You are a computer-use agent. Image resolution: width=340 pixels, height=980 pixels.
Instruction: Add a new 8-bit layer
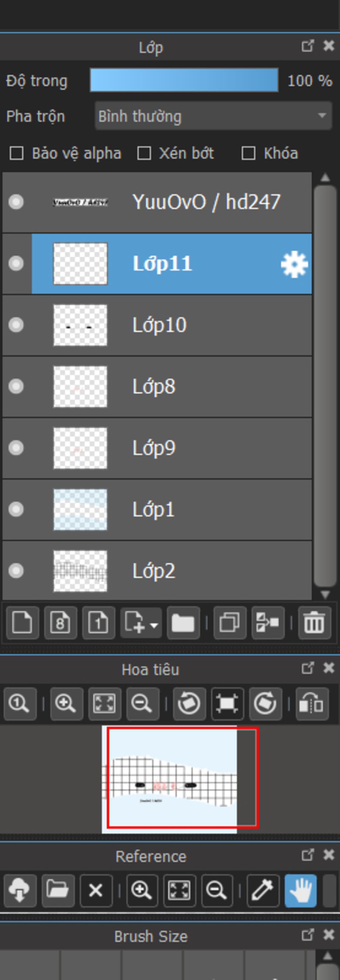coord(60,623)
